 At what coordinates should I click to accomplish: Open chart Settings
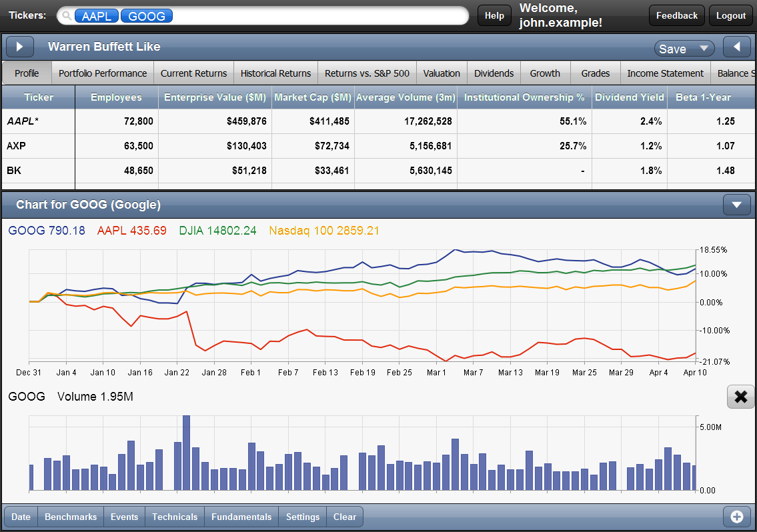(303, 517)
